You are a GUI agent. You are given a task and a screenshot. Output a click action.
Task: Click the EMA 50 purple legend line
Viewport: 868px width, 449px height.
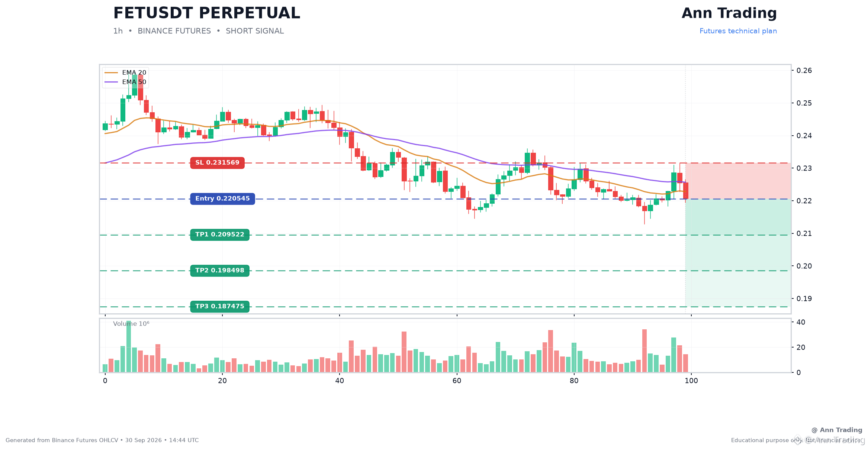tap(111, 82)
